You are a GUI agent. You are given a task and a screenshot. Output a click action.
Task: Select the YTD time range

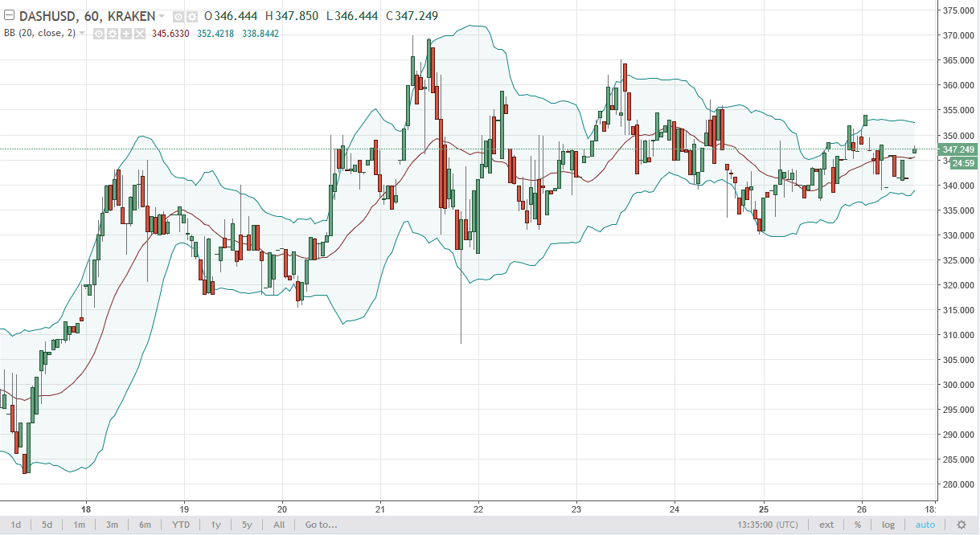181,525
